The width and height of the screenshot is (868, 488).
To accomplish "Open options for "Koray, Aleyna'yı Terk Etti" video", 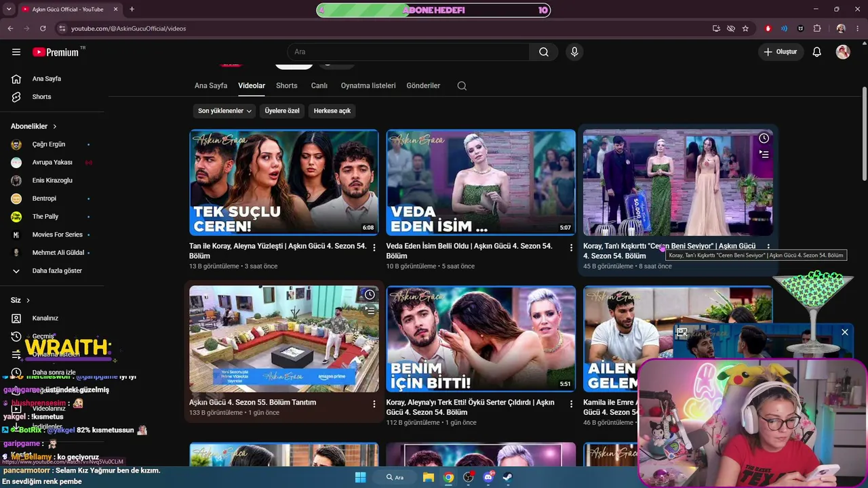I will point(571,404).
